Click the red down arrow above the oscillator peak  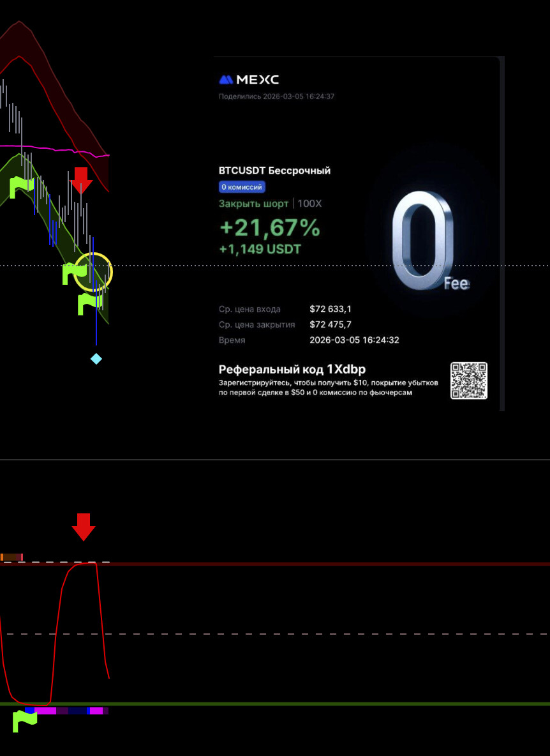pyautogui.click(x=83, y=526)
